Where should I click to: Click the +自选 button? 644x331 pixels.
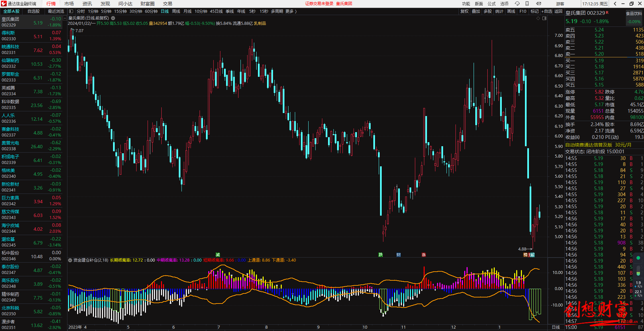coord(547,11)
